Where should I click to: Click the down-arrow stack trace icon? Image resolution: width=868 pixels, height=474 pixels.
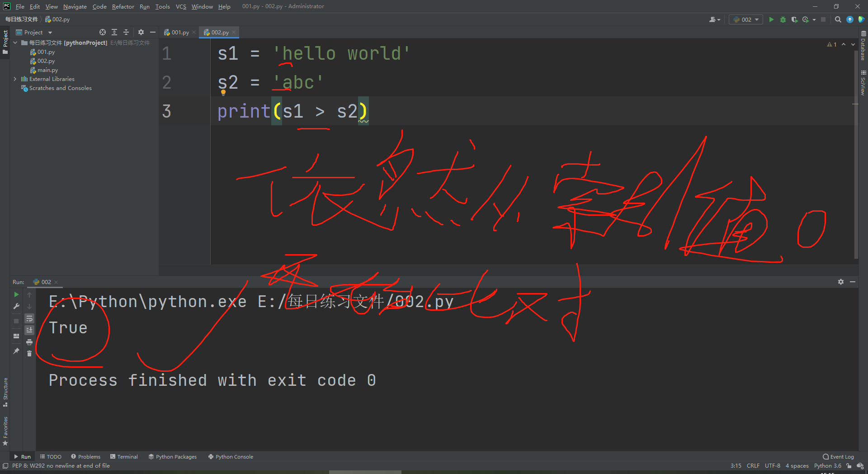(x=29, y=306)
